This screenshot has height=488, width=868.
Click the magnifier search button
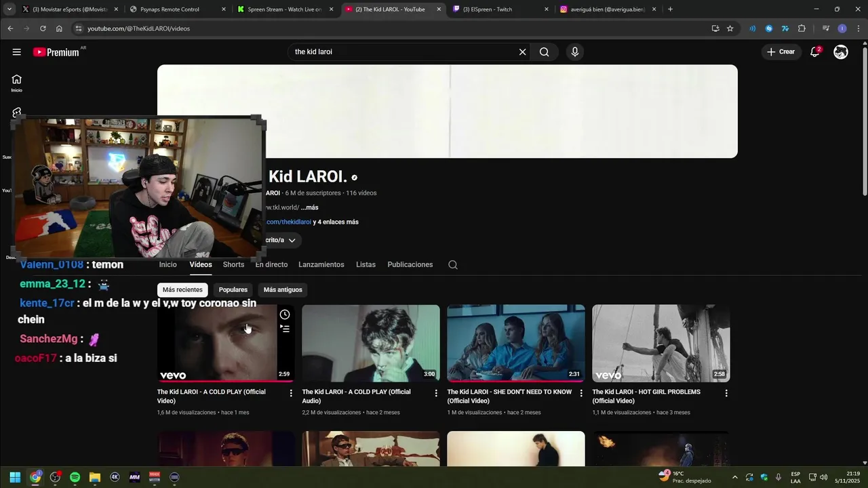coord(544,52)
